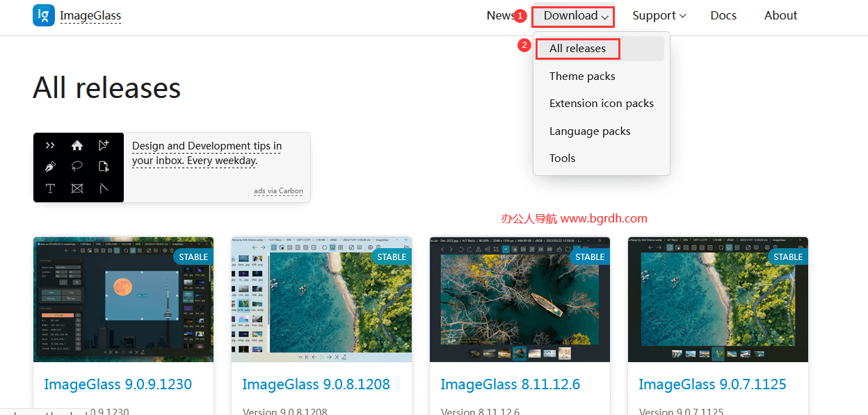Viewport: 868px width, 415px height.
Task: Click the "ads via Carbon" link
Action: coord(278,191)
